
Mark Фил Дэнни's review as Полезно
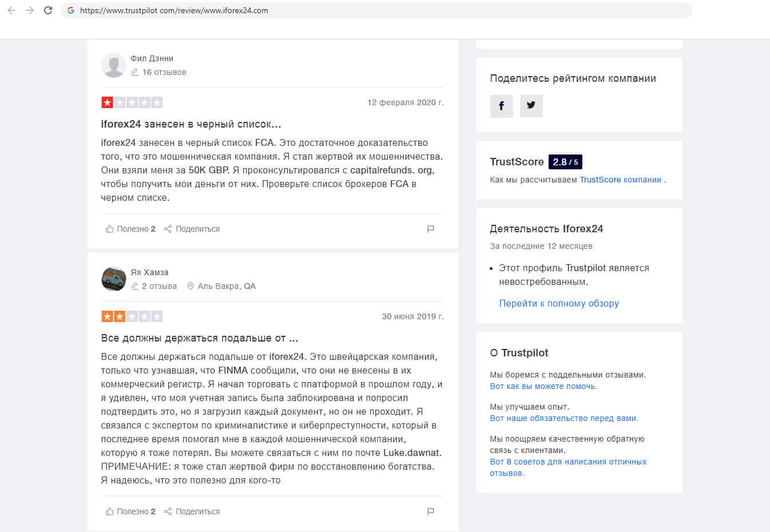(x=130, y=229)
